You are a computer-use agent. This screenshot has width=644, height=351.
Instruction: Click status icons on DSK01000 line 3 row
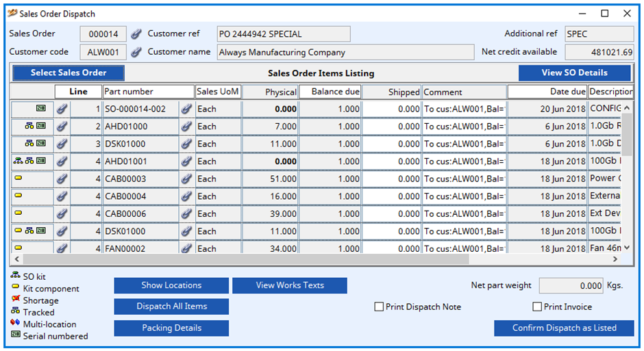tap(34, 144)
